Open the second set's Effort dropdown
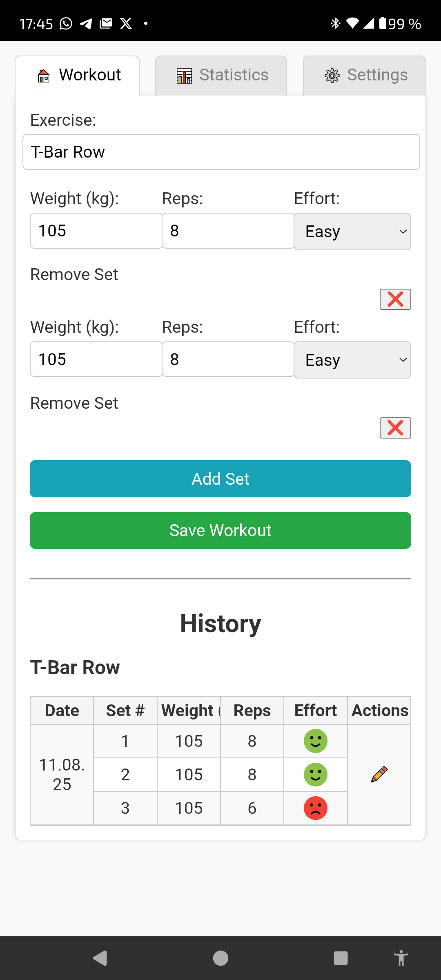 pos(352,360)
